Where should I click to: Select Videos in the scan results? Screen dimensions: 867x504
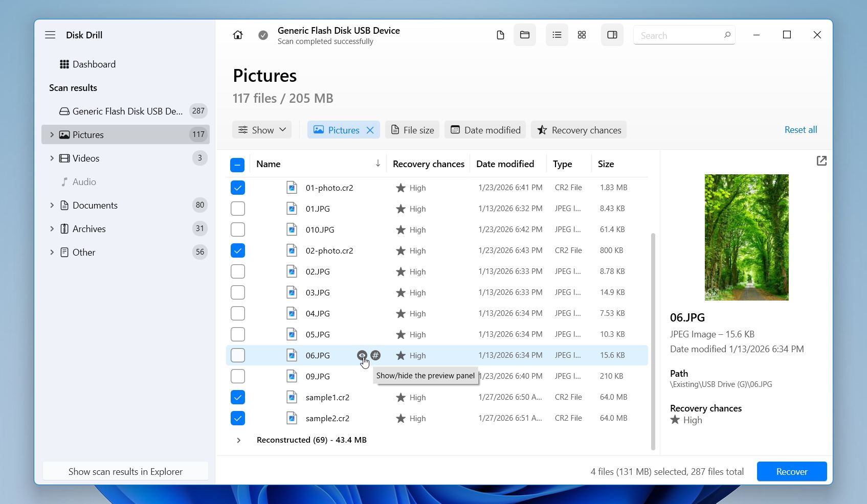point(86,158)
